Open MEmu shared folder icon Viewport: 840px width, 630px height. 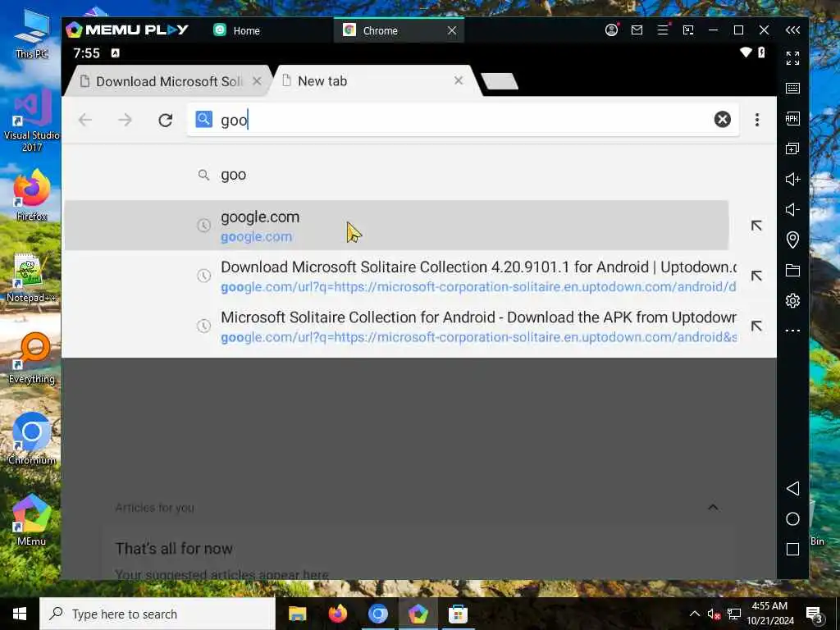pyautogui.click(x=793, y=270)
